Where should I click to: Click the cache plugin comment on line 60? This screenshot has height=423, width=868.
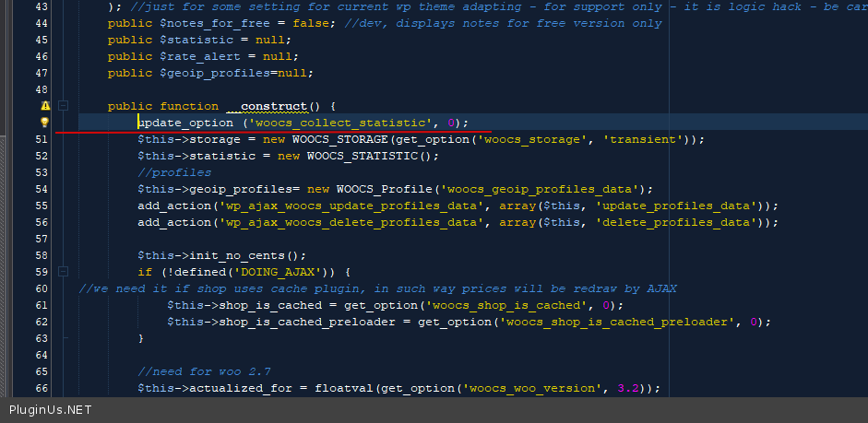[x=377, y=288]
